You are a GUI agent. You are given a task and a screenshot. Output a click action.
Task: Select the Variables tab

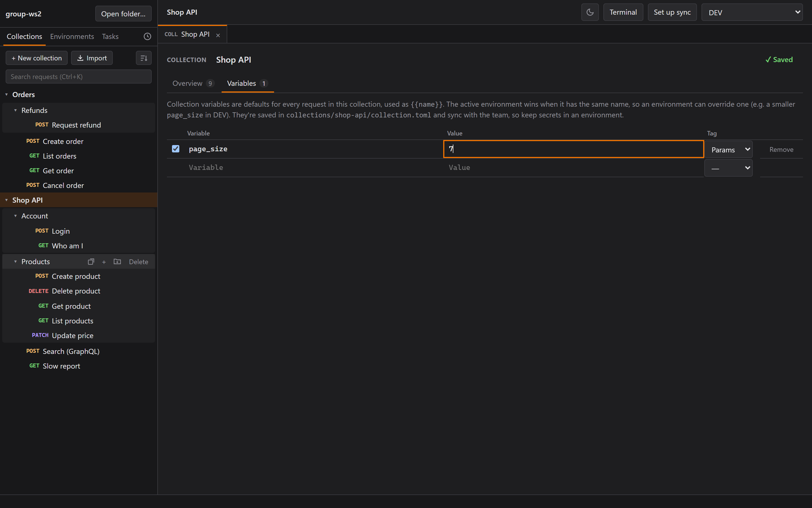(x=247, y=83)
